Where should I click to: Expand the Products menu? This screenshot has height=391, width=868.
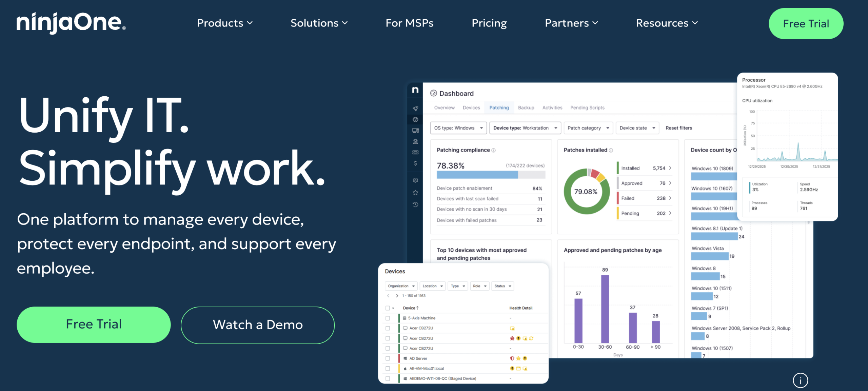[225, 23]
